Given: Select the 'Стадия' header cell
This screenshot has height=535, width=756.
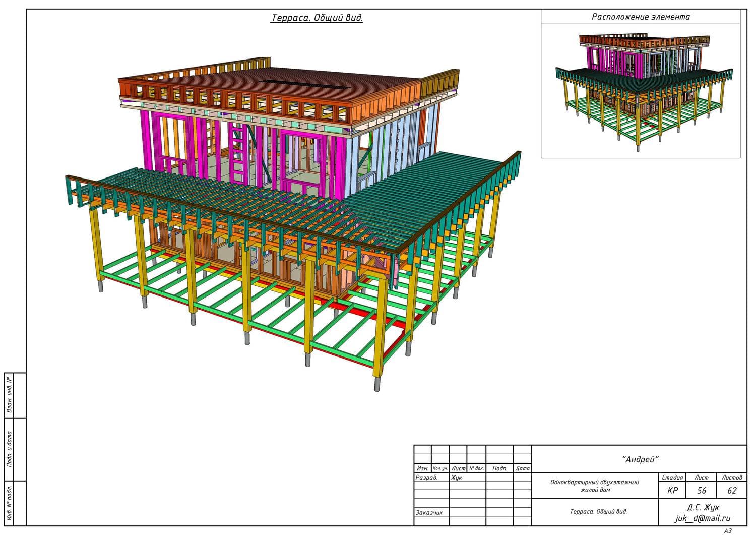Looking at the screenshot, I should [672, 477].
